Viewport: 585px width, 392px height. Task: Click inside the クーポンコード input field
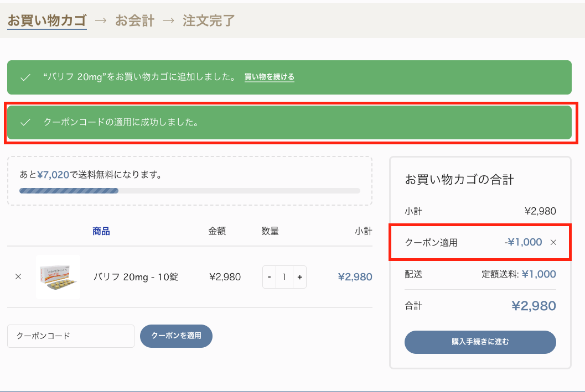pos(71,336)
